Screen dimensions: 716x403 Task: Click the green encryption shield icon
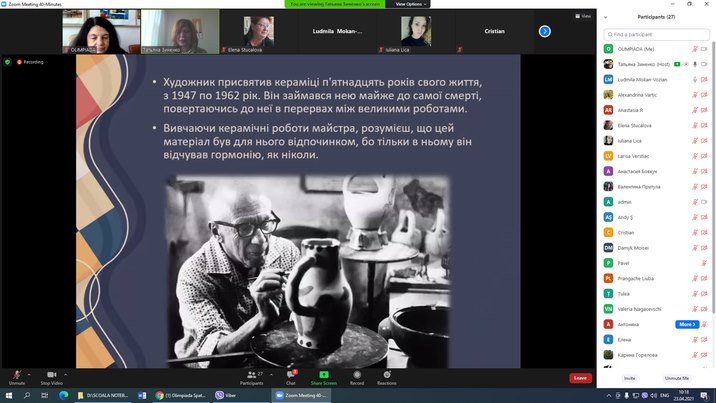[8, 61]
